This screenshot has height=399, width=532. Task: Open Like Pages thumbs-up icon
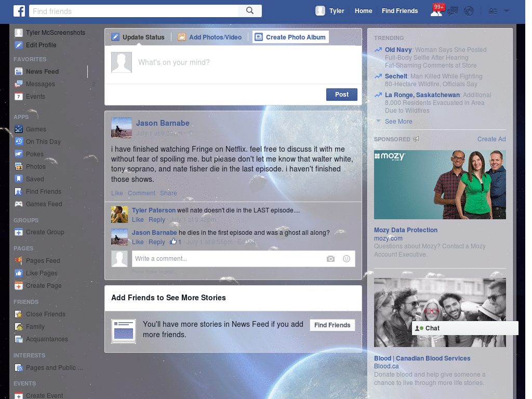click(19, 273)
